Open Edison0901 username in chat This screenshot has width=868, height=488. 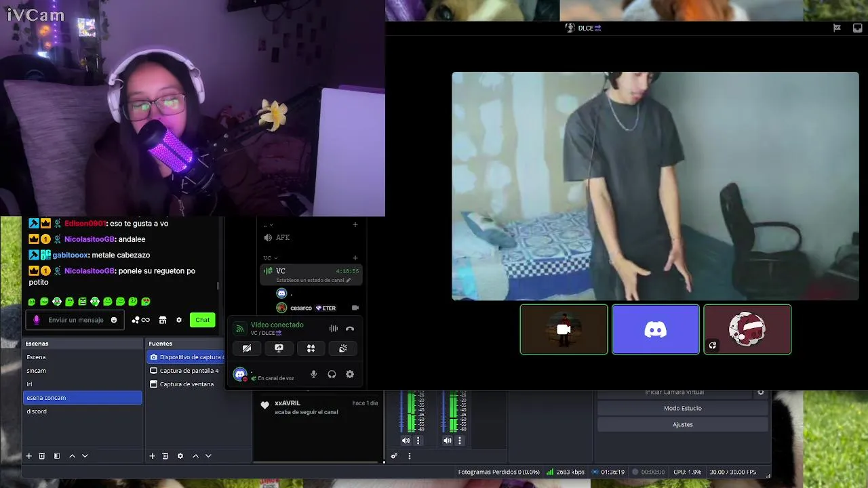click(85, 224)
